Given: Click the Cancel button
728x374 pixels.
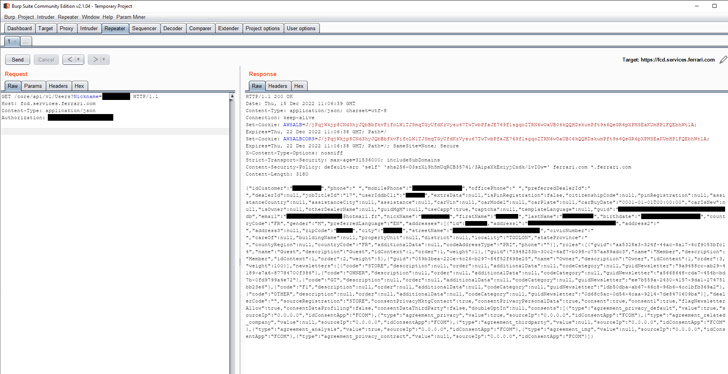Looking at the screenshot, I should [x=46, y=60].
